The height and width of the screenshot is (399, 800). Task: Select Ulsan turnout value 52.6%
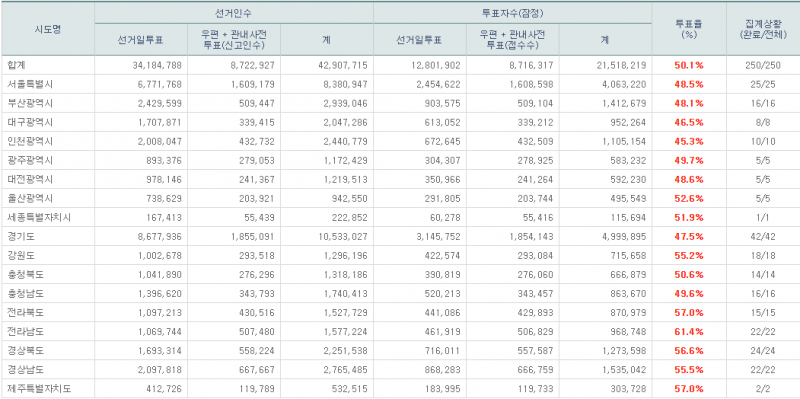689,198
